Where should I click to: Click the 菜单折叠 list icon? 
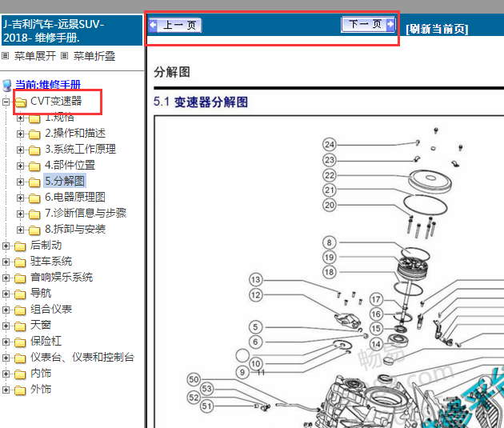[65, 56]
